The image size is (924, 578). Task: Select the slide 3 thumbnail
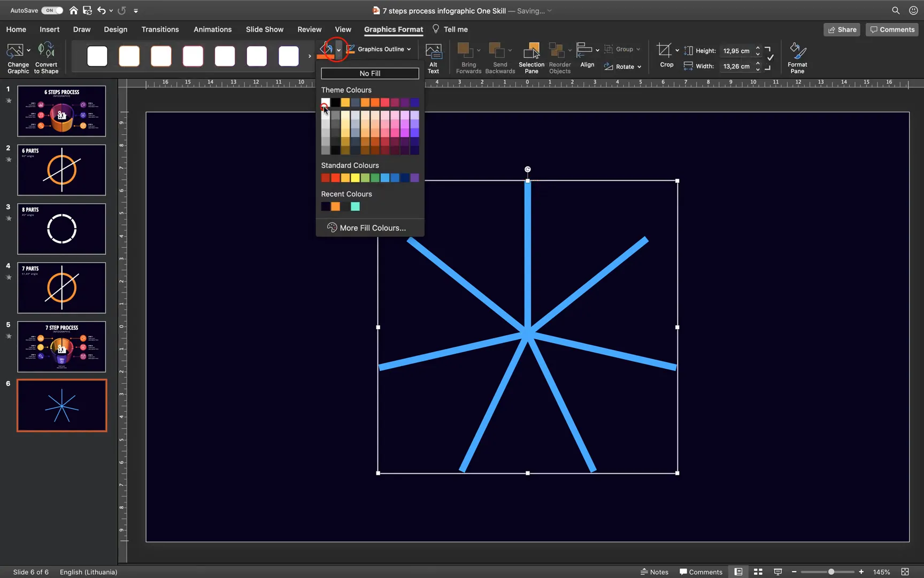[61, 229]
